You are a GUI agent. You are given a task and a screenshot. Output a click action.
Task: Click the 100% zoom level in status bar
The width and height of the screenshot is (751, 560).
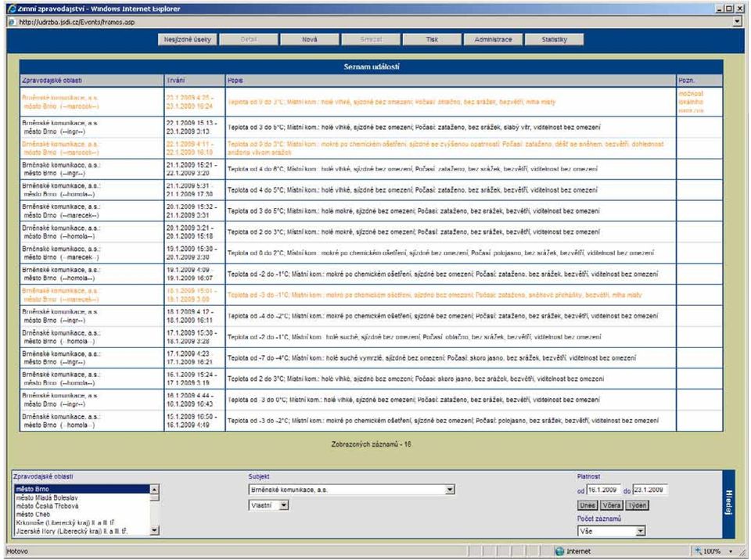(x=712, y=551)
